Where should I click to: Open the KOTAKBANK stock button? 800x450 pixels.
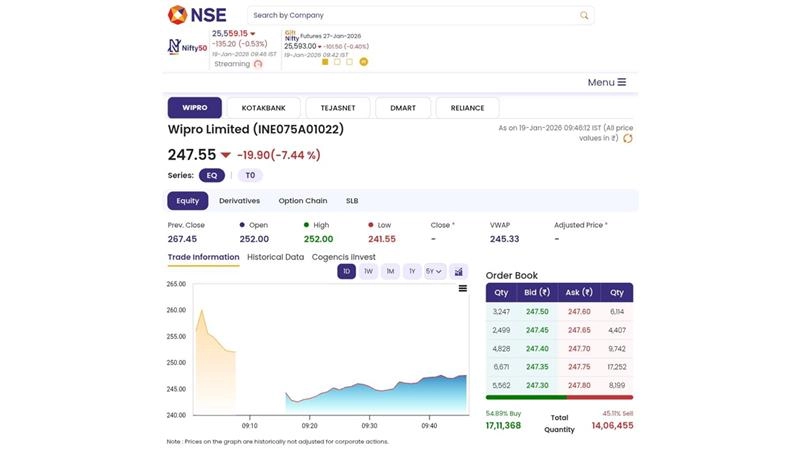pyautogui.click(x=263, y=108)
